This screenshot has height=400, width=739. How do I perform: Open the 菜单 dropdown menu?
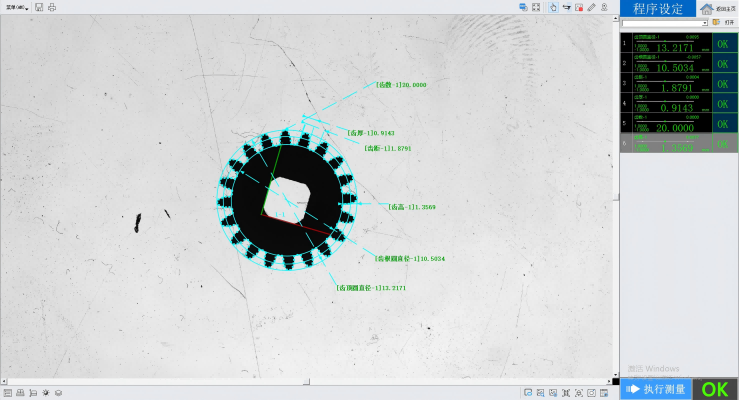(x=15, y=7)
